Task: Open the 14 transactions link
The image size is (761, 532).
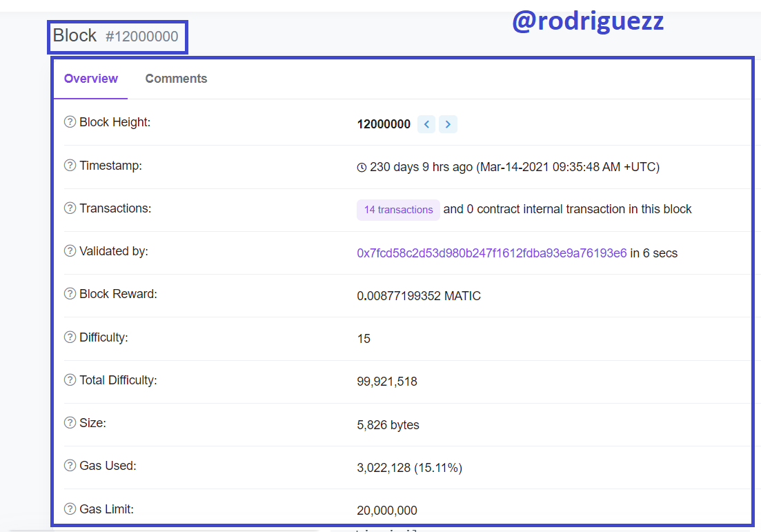Action: 399,210
